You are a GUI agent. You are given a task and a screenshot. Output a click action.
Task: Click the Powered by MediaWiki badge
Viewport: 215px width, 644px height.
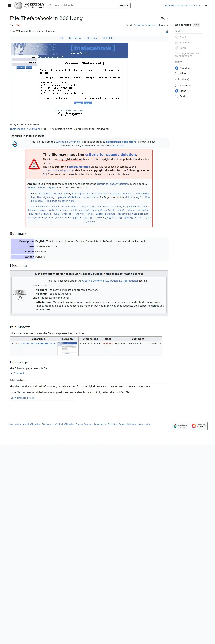coord(199,426)
